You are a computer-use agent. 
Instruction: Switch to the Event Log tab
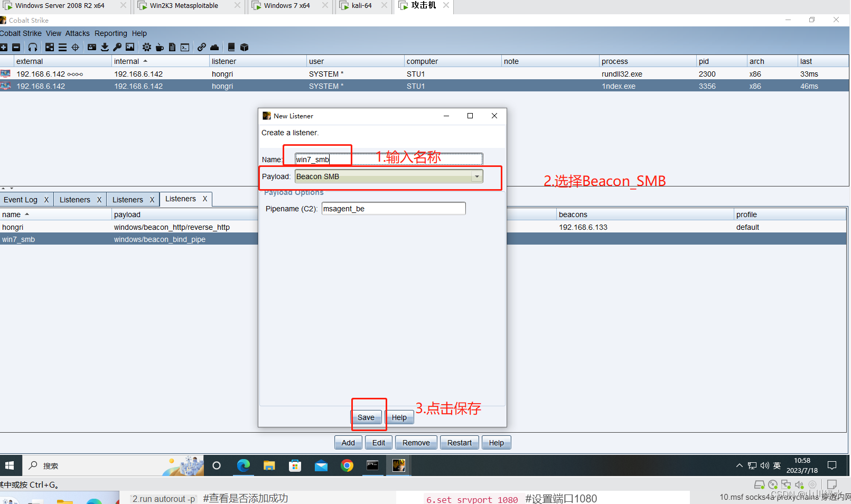[21, 200]
